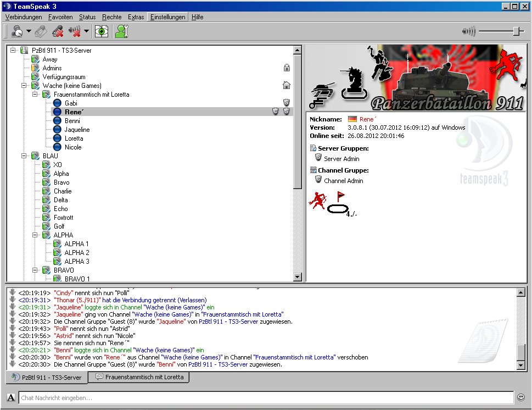Click the text format A icon

11,397
